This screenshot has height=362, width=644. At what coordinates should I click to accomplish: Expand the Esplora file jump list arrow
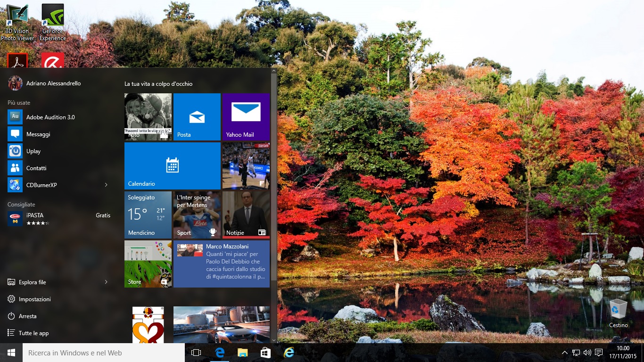coord(106,282)
